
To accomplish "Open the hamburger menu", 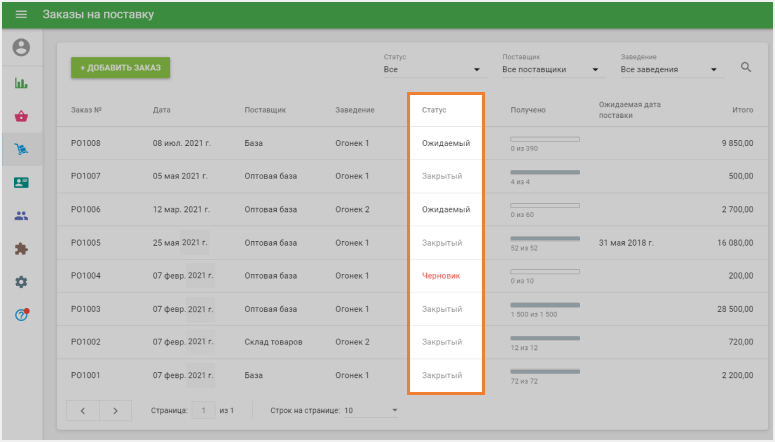I will [21, 14].
